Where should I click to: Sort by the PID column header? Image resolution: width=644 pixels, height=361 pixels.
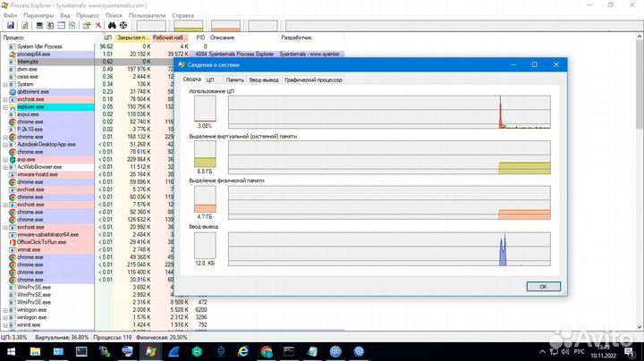[x=200, y=38]
